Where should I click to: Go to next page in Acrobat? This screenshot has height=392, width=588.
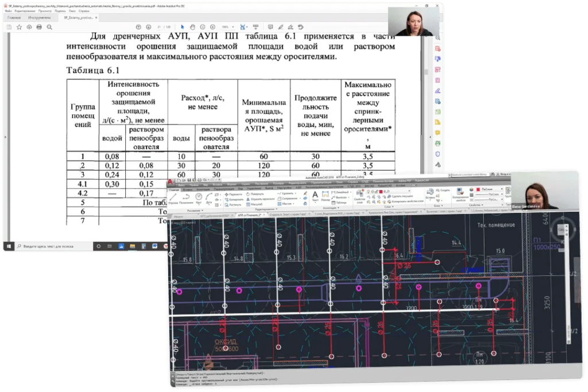point(149,27)
